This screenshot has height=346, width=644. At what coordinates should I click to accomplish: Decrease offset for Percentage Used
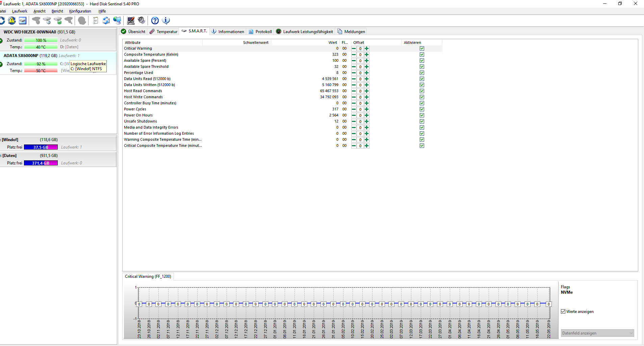354,73
